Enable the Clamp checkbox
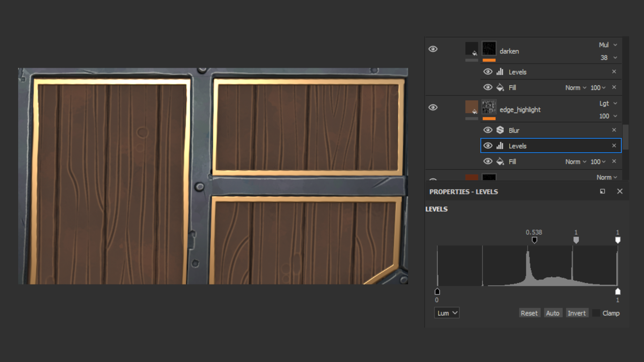Image resolution: width=644 pixels, height=362 pixels. click(x=596, y=313)
